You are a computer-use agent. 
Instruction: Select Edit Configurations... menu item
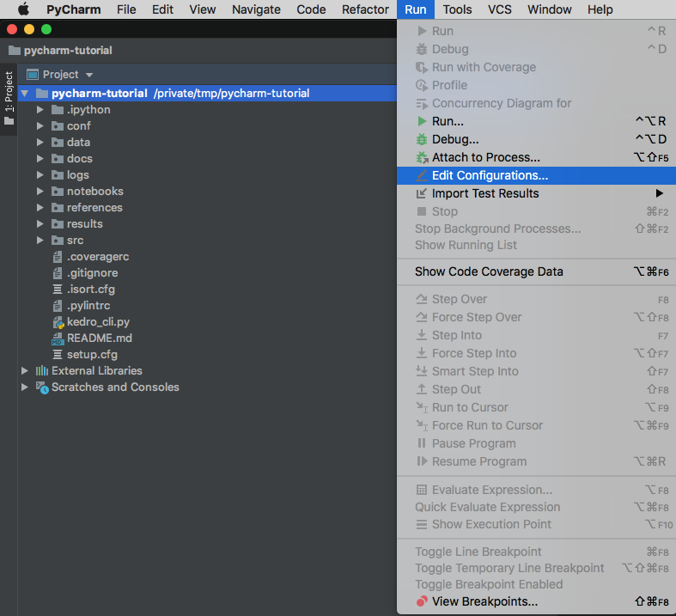(x=490, y=175)
